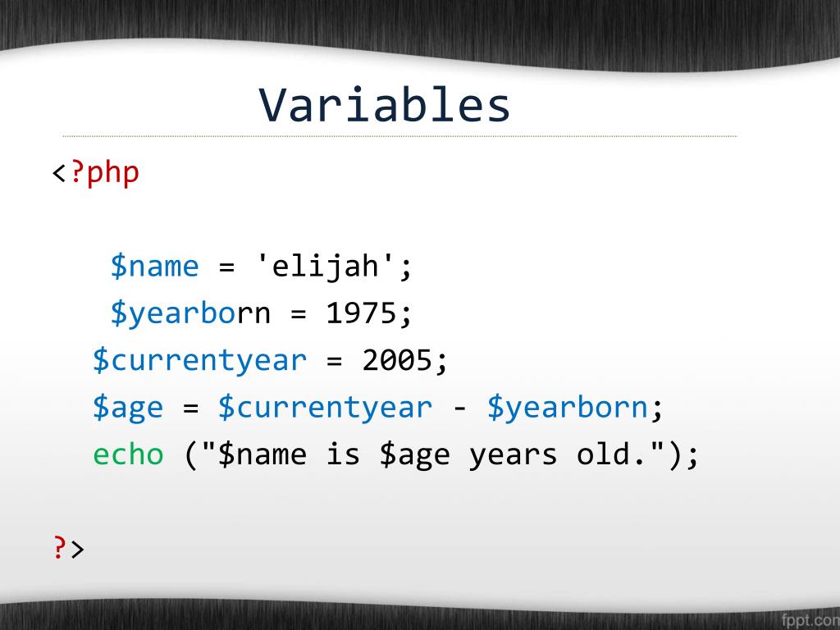This screenshot has width=840, height=630.
Task: Click the number 2005
Action: click(x=397, y=359)
